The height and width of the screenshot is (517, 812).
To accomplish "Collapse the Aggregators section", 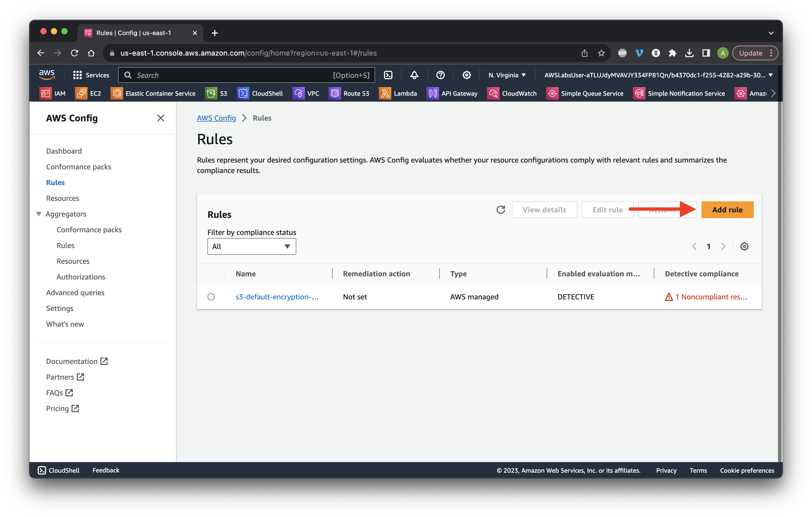I will [39, 214].
